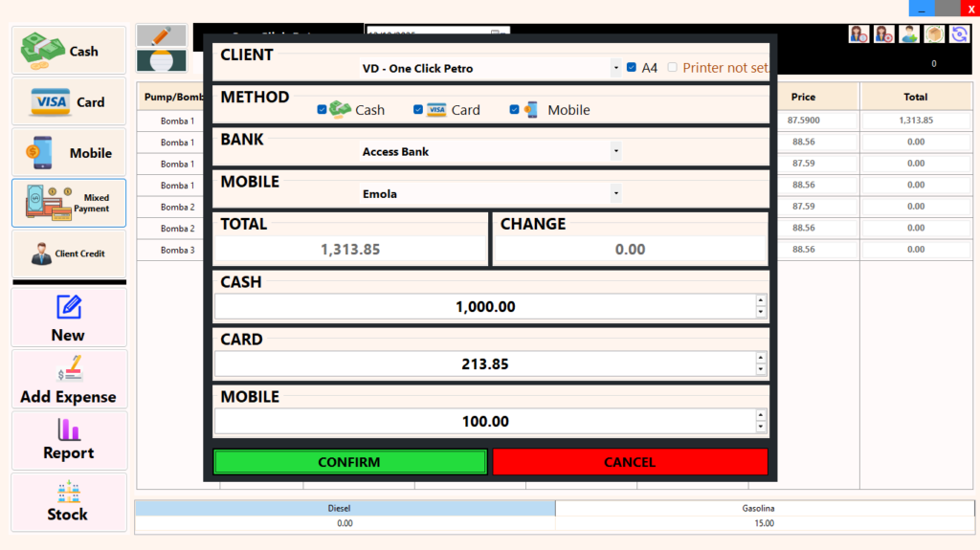Select the Bomba 3 row
The width and height of the screenshot is (980, 550).
[177, 250]
